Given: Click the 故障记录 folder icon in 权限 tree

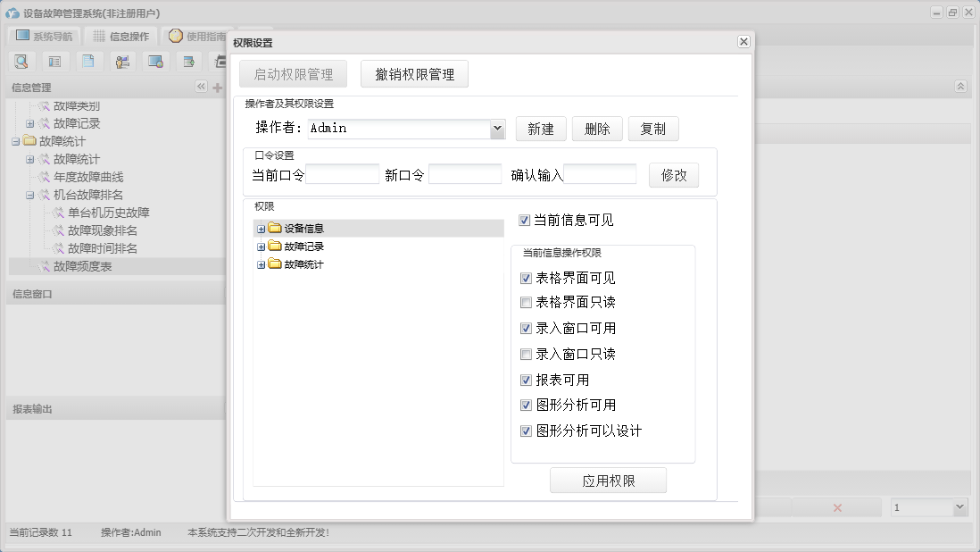Looking at the screenshot, I should coord(275,246).
